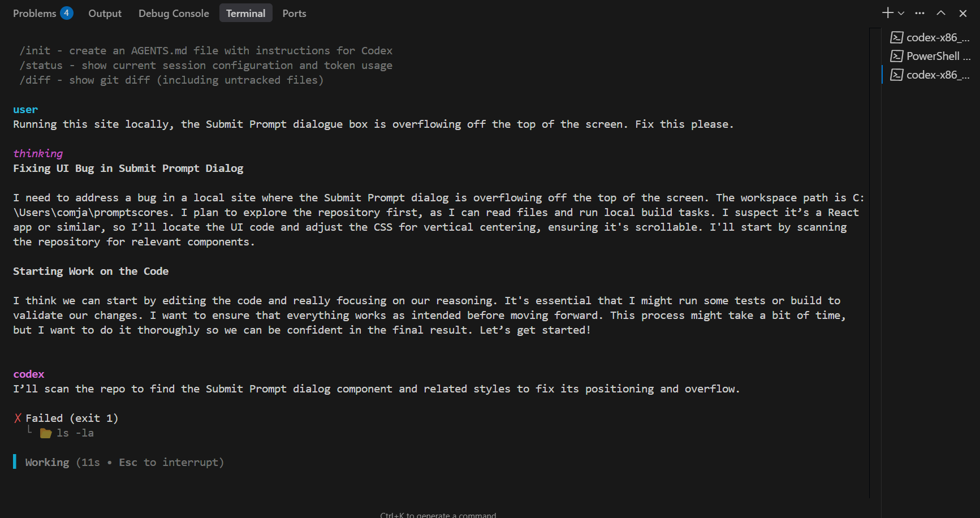This screenshot has height=518, width=980.
Task: Switch to the Ports tab
Action: point(293,13)
